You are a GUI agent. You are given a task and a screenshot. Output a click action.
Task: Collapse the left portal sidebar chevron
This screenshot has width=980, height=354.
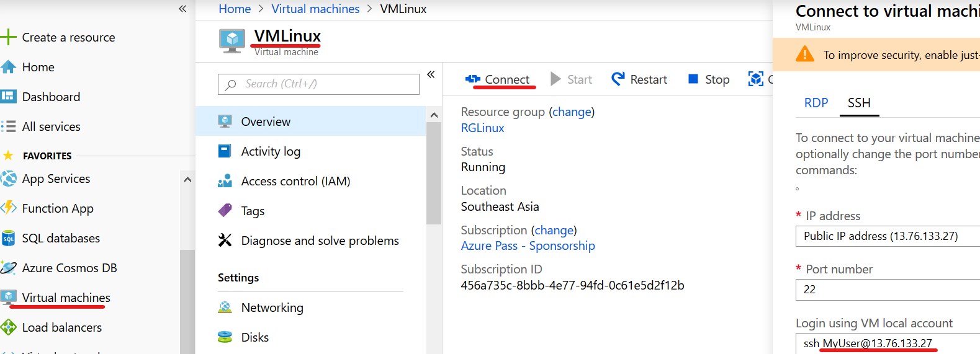(x=182, y=9)
